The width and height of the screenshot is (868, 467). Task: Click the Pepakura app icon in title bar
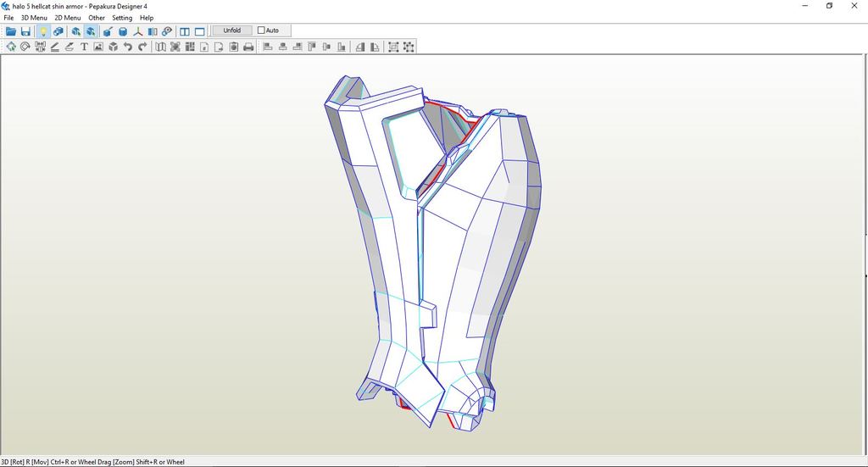pos(6,6)
